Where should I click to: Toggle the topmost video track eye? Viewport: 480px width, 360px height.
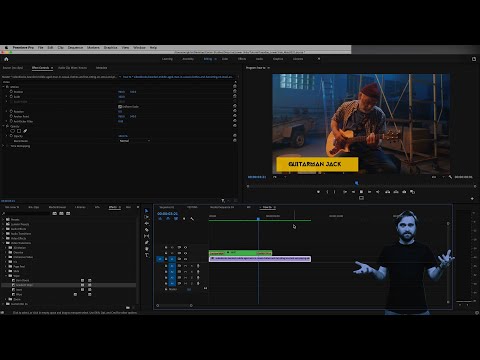coord(185,247)
